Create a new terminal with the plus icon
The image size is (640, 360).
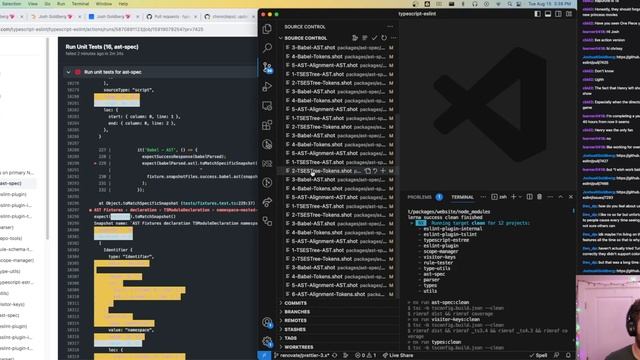[x=513, y=197]
